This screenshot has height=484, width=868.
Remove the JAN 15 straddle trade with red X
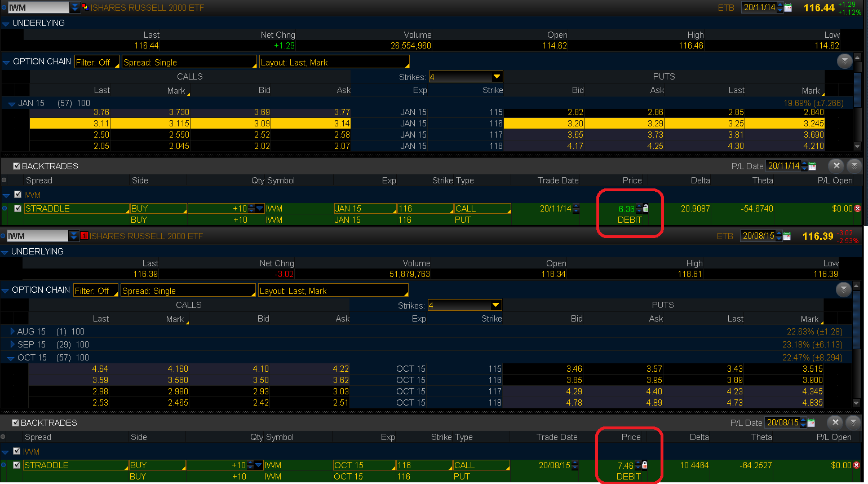[x=858, y=209]
